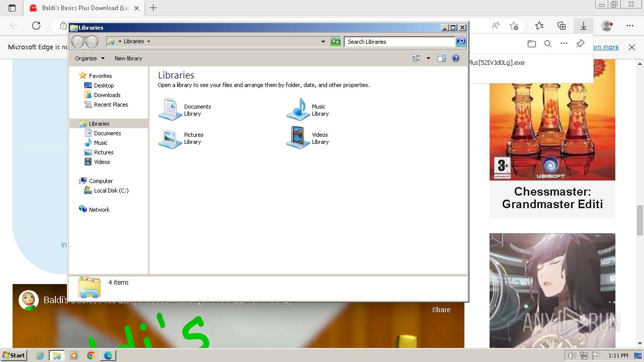Open Explorer help button

(456, 58)
